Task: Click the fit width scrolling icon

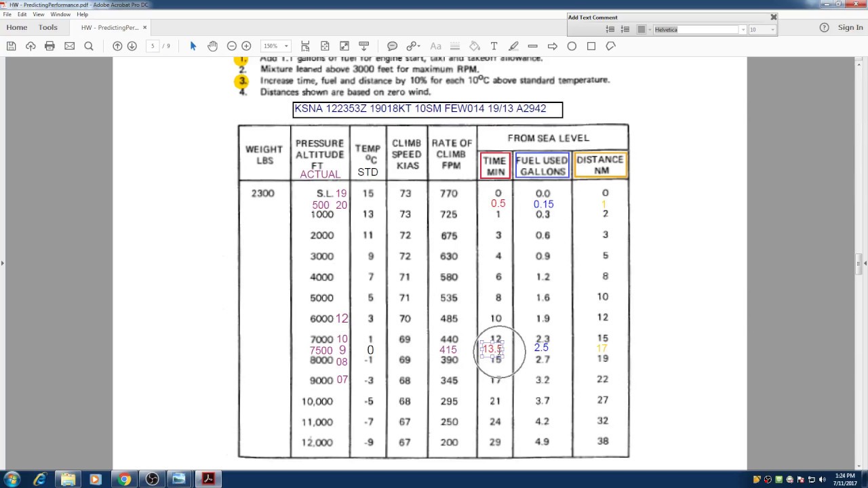Action: [x=306, y=46]
